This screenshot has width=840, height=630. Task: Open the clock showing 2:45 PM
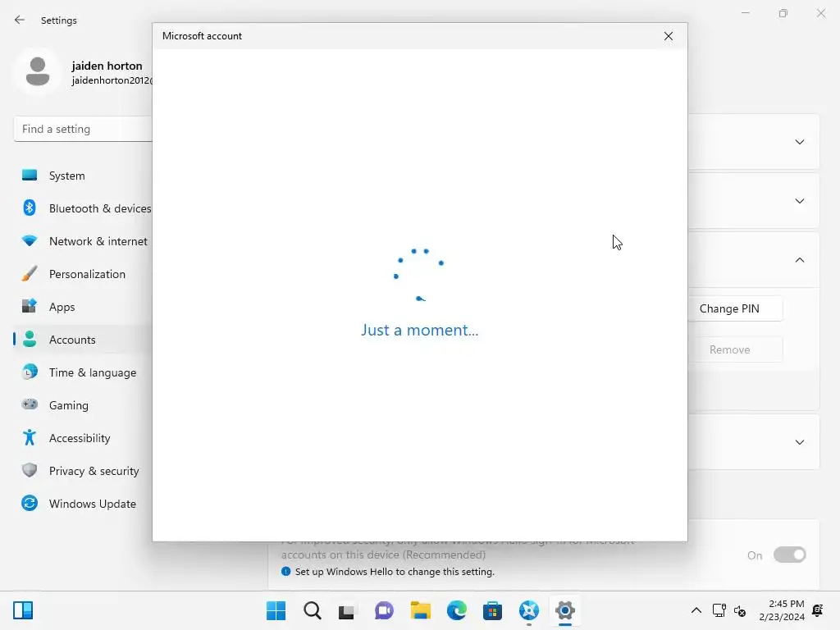coord(782,610)
